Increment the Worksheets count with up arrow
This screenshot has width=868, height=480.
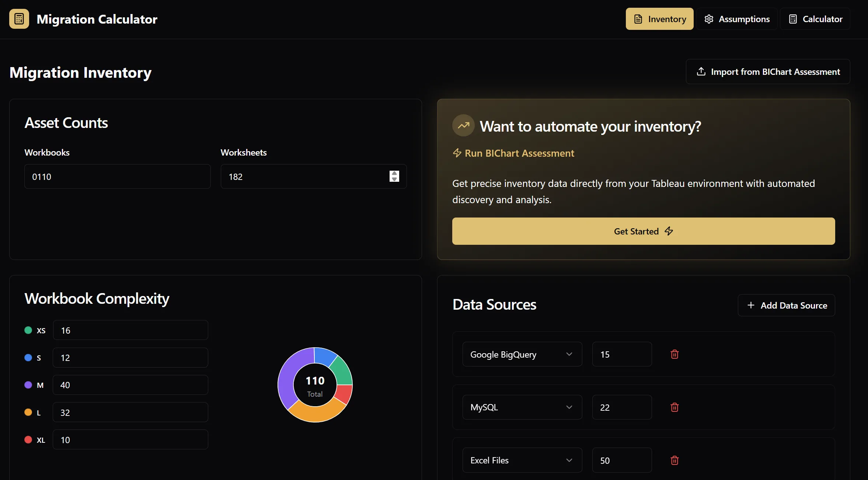tap(394, 173)
